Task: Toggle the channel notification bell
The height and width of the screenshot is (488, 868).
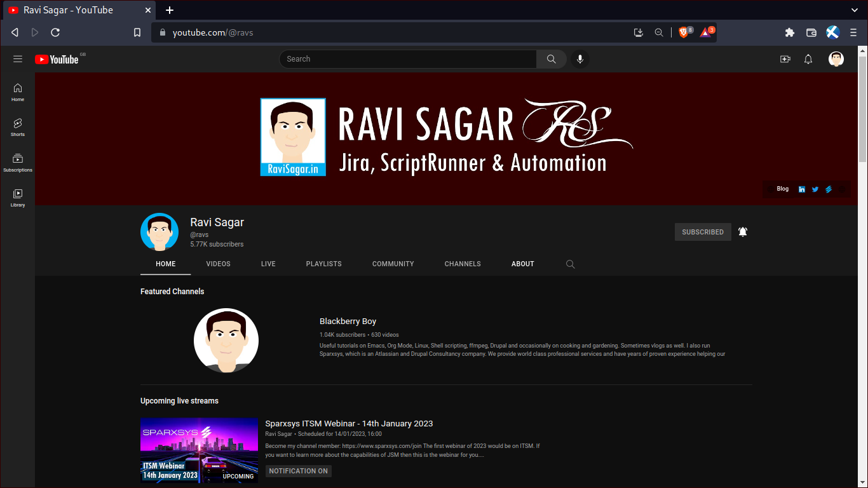Action: coord(743,232)
